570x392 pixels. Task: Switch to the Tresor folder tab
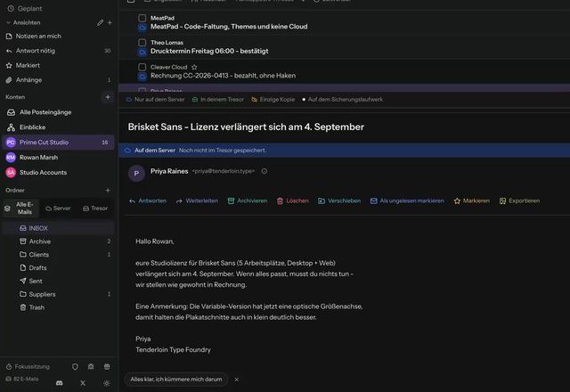coord(95,208)
